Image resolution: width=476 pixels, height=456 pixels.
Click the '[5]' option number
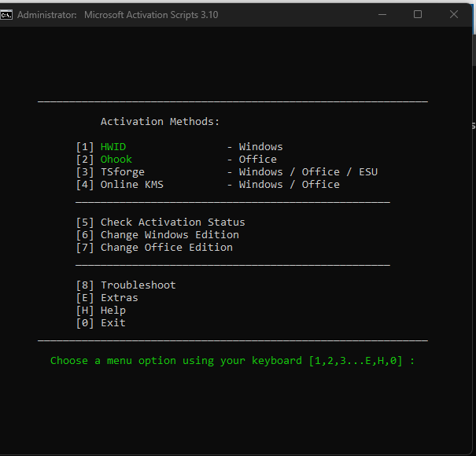[x=85, y=222]
